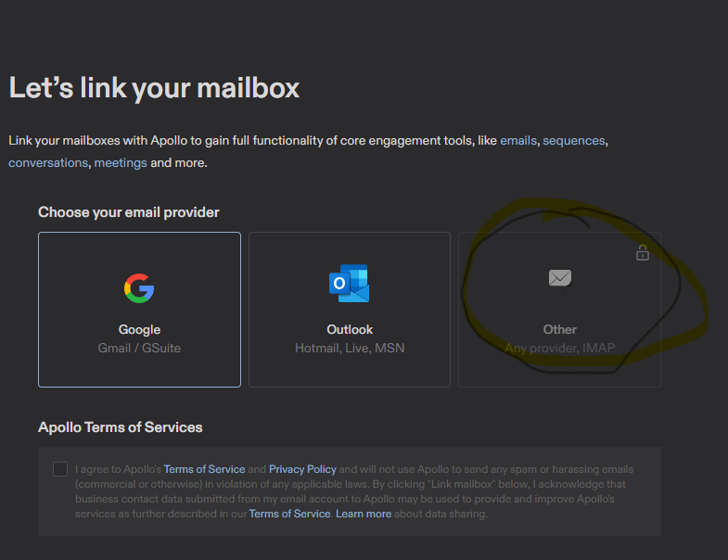Open the Privacy Policy link
The width and height of the screenshot is (728, 560).
[302, 469]
